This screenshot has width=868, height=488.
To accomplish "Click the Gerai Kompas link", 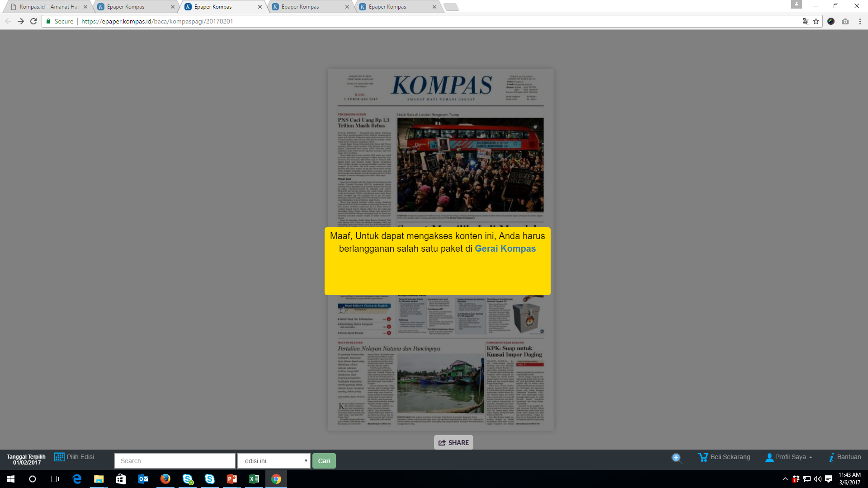I will (x=505, y=249).
